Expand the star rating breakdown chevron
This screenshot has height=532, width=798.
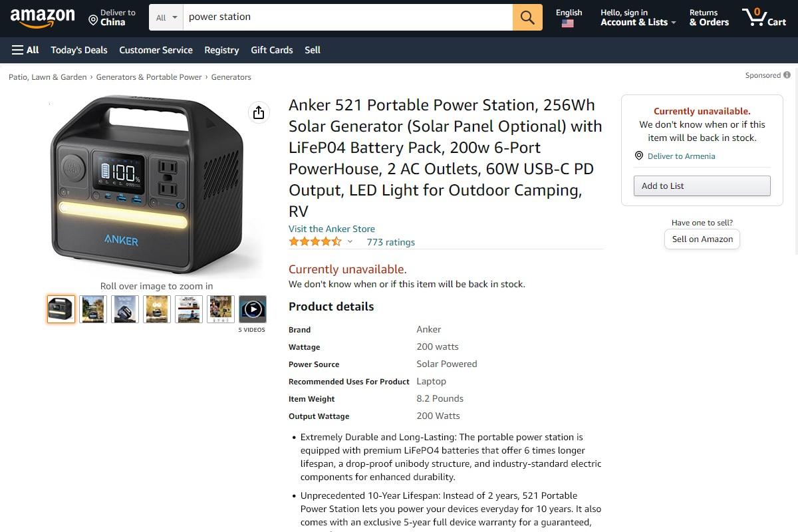(x=350, y=242)
